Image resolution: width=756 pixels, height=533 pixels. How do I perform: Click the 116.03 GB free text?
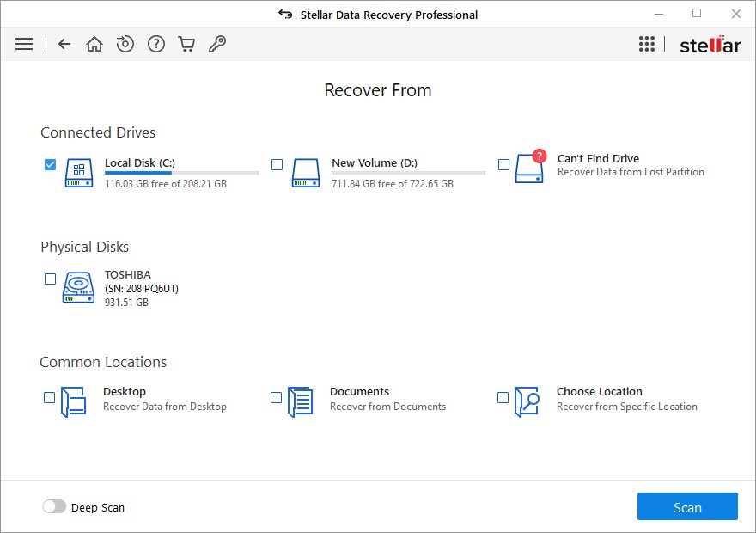coord(166,184)
